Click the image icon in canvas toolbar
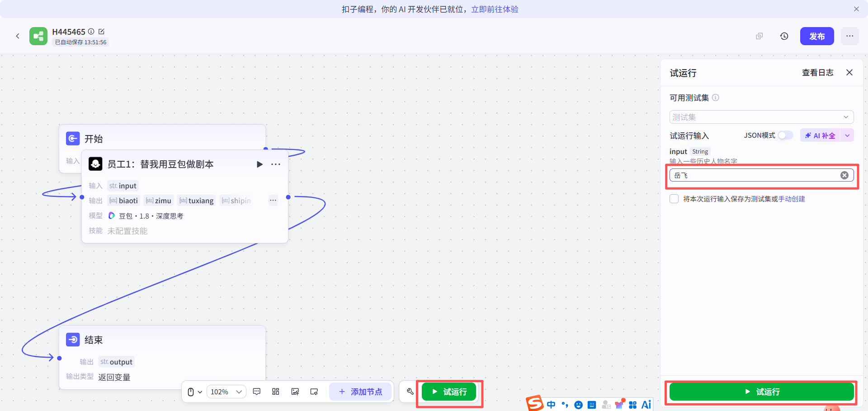Screen dimensions: 868x411 tap(295, 392)
